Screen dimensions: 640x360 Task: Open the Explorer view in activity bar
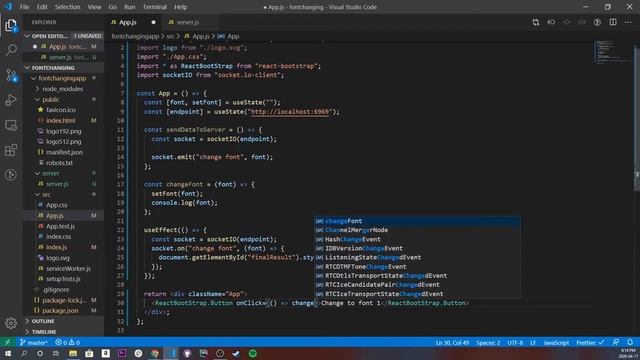pyautogui.click(x=11, y=25)
